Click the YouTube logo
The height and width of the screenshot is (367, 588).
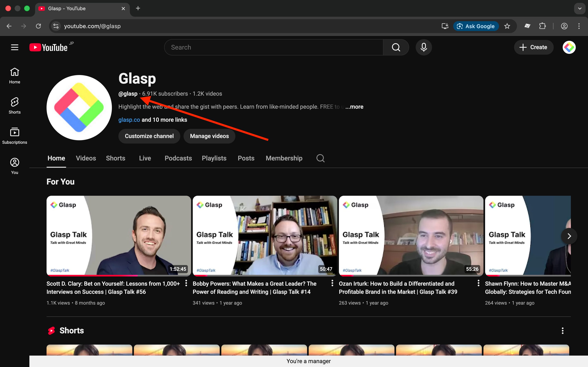coord(49,47)
